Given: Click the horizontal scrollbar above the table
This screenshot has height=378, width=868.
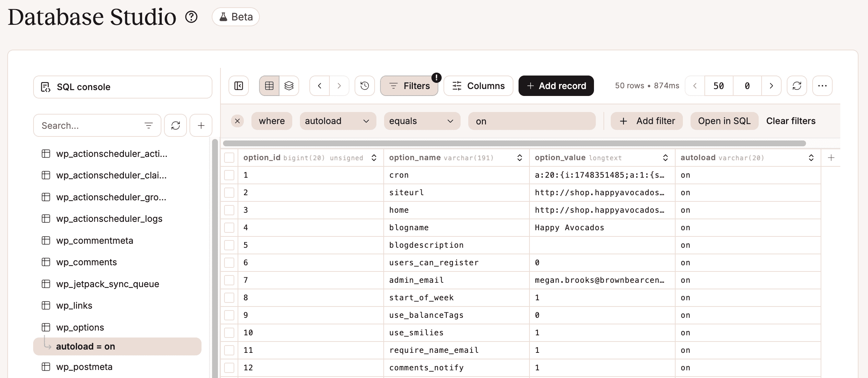Looking at the screenshot, I should tap(514, 143).
